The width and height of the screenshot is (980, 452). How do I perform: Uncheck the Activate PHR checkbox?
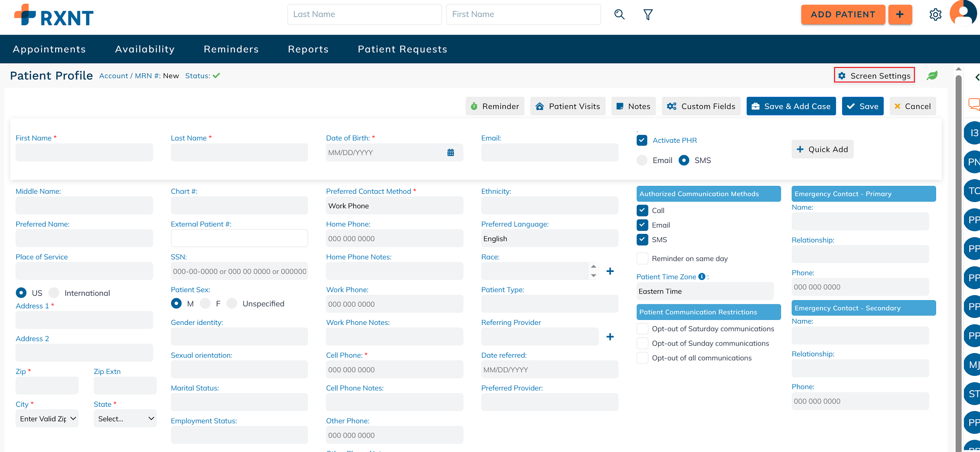coord(642,140)
